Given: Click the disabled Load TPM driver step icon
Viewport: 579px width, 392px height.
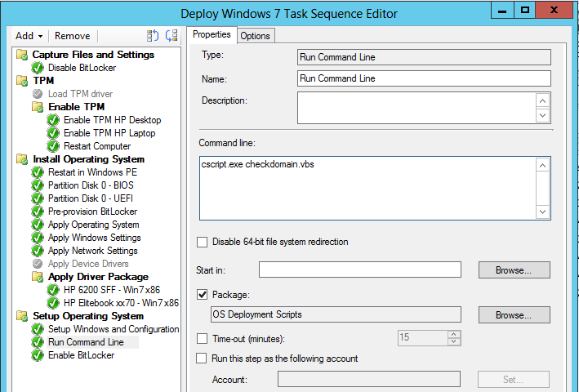Looking at the screenshot, I should (x=38, y=94).
